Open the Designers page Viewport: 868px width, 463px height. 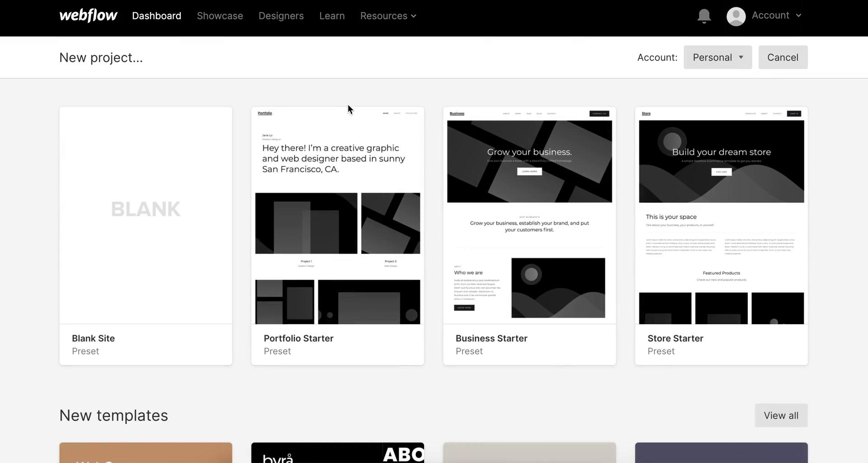(281, 16)
